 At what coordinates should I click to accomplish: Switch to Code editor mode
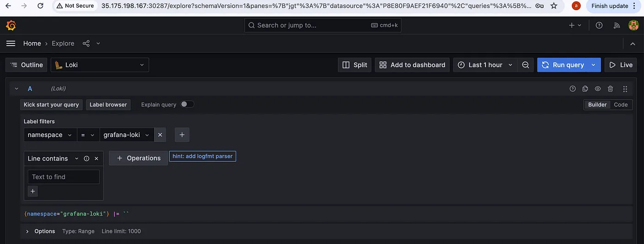point(621,105)
